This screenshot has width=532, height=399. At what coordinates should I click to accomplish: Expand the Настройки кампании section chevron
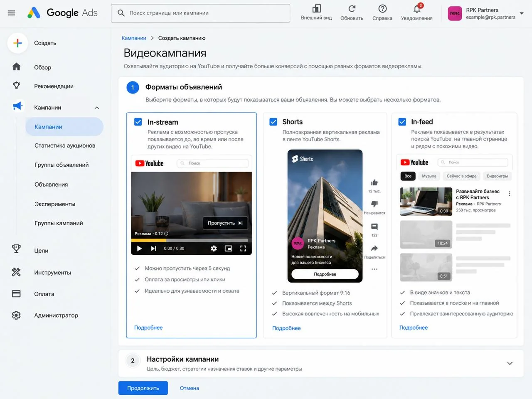pos(510,363)
